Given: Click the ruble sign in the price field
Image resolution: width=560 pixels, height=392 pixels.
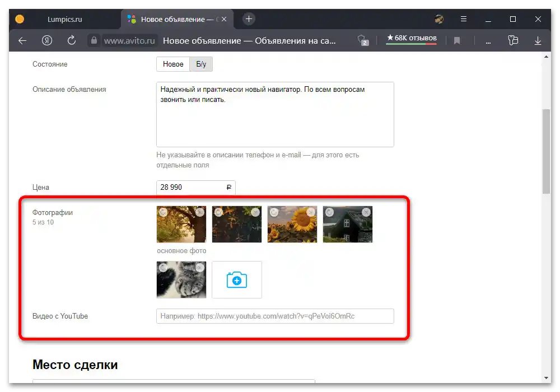Looking at the screenshot, I should click(x=229, y=188).
